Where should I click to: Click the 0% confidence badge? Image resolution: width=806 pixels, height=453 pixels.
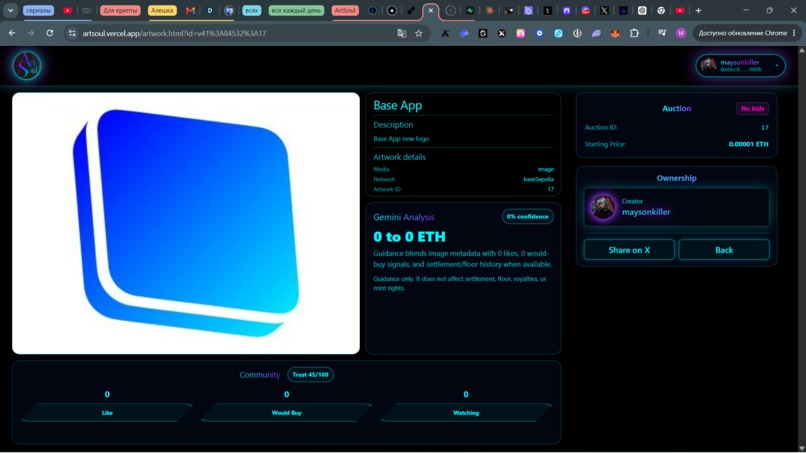(x=527, y=216)
